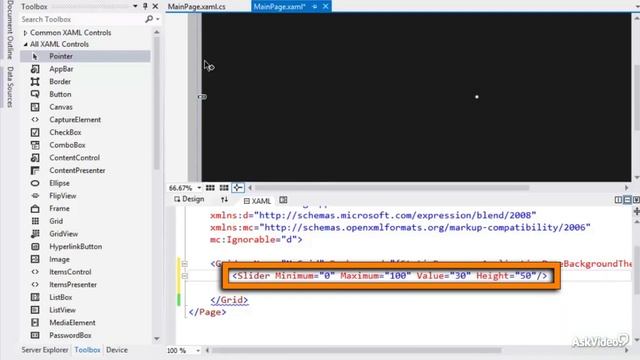Open the editor zoom 100 % dropdown
The height and width of the screenshot is (360, 640).
coord(198,350)
